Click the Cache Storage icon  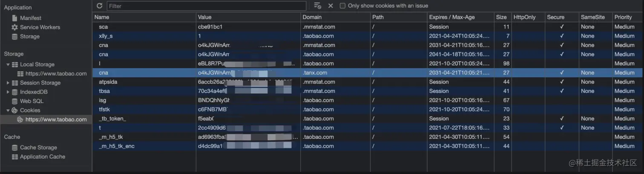15,148
